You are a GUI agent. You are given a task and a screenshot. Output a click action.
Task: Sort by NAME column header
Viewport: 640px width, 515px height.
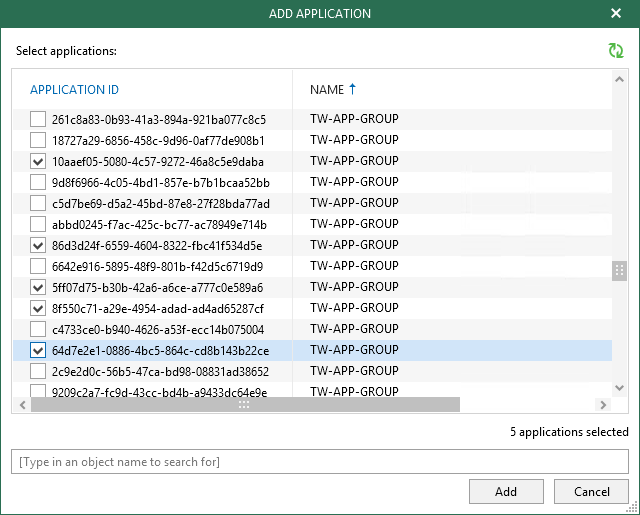[327, 89]
